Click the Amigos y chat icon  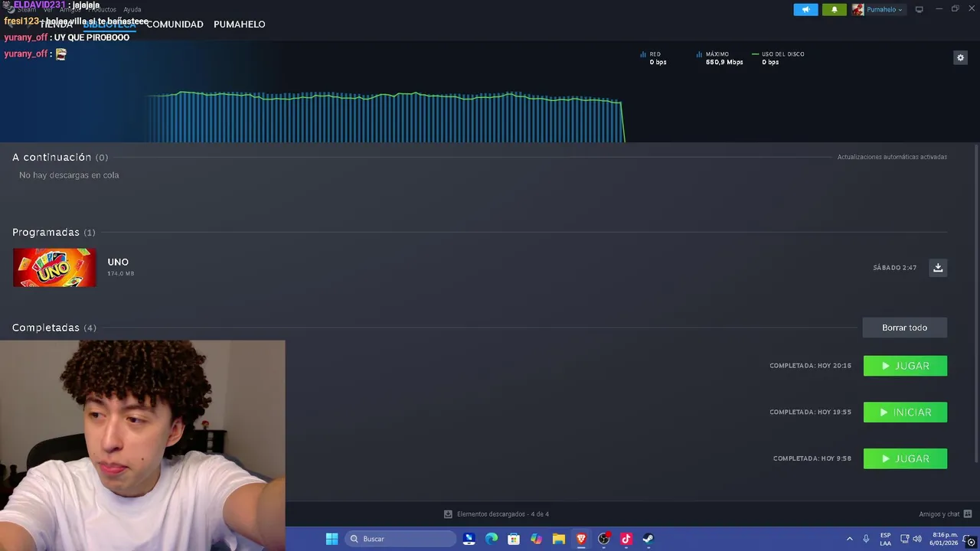pyautogui.click(x=968, y=514)
